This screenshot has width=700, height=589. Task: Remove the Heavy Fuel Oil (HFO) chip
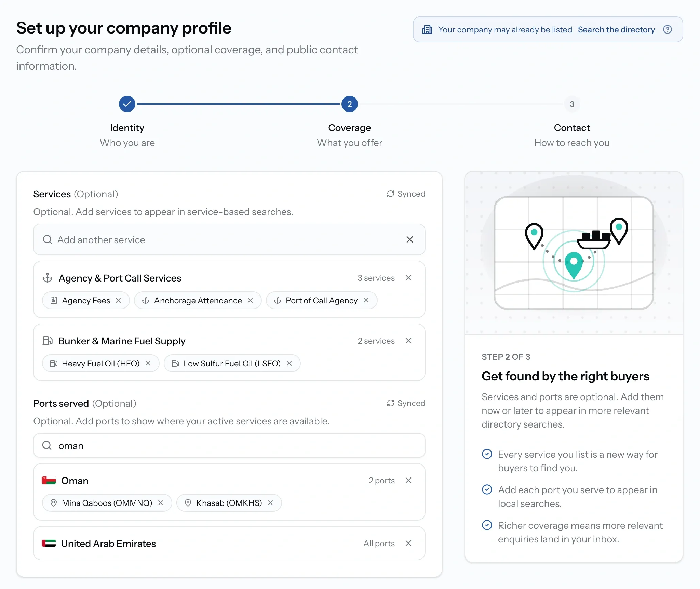click(148, 363)
